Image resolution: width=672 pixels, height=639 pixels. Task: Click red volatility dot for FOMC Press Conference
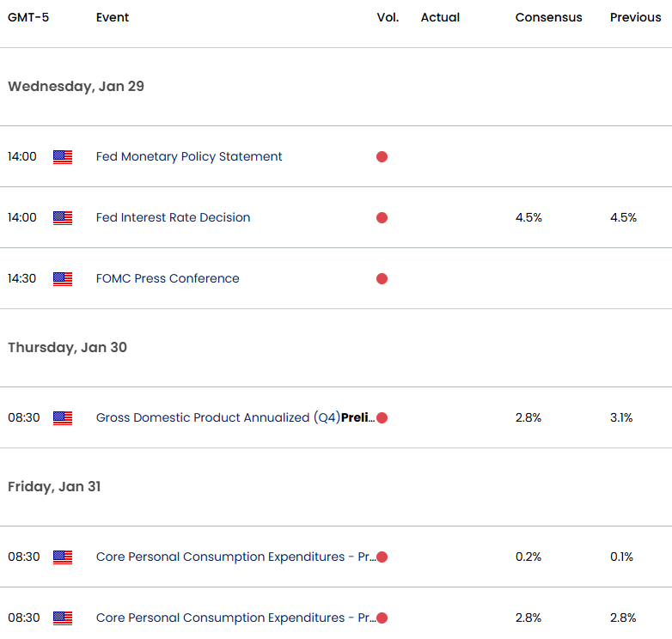coord(382,279)
